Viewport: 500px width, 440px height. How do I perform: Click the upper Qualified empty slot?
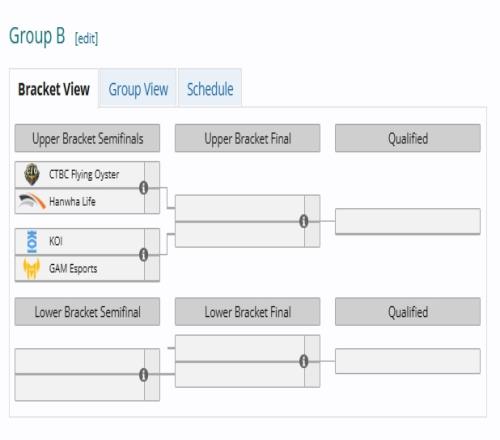(408, 221)
